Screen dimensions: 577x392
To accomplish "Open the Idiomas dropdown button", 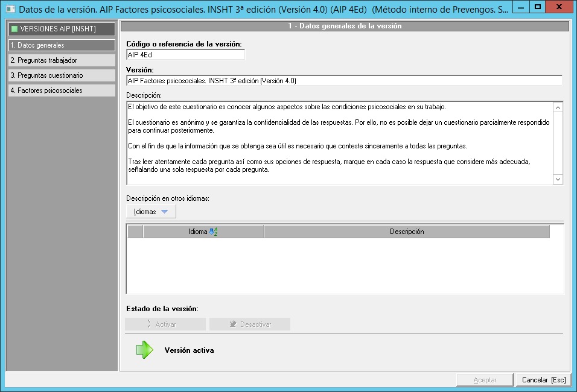I will pos(151,212).
